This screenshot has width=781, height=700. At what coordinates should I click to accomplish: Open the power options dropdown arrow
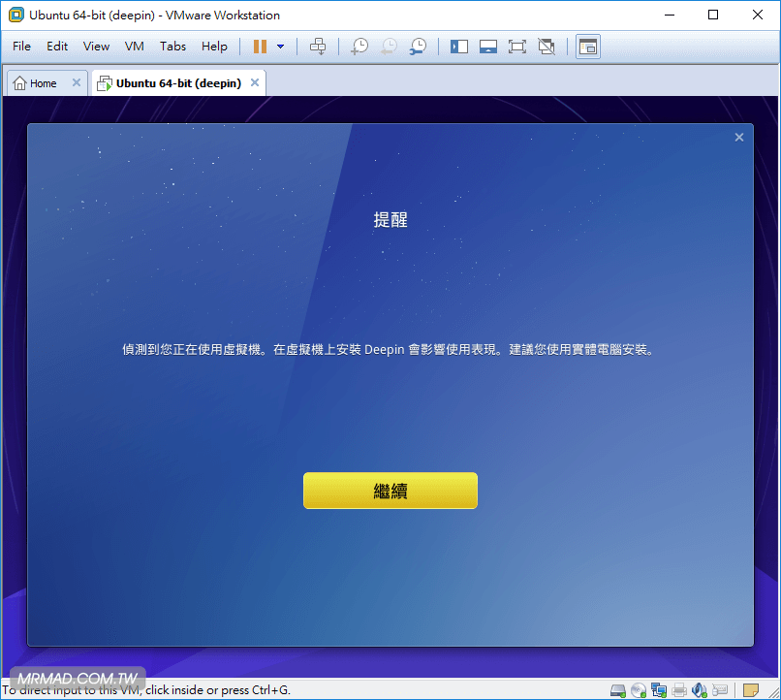point(281,47)
